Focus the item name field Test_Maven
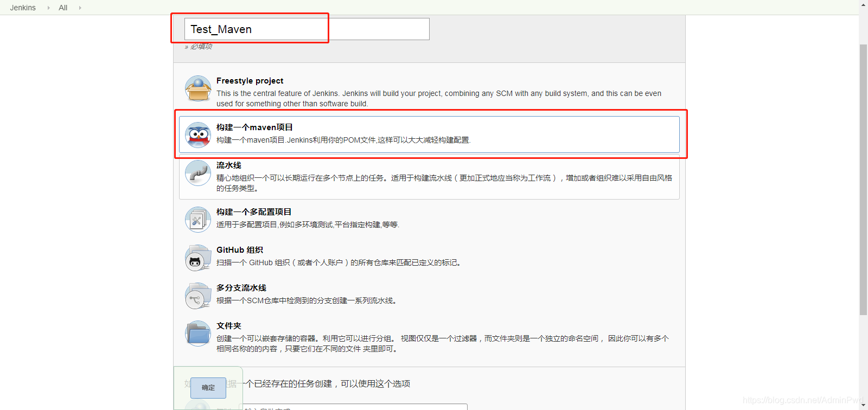Image resolution: width=868 pixels, height=410 pixels. point(307,29)
